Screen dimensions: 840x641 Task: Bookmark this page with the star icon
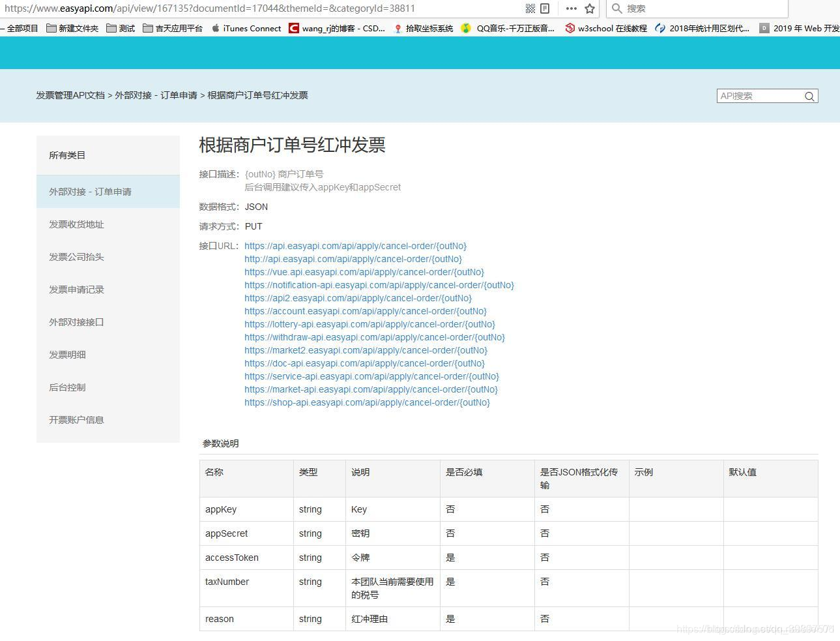(590, 8)
